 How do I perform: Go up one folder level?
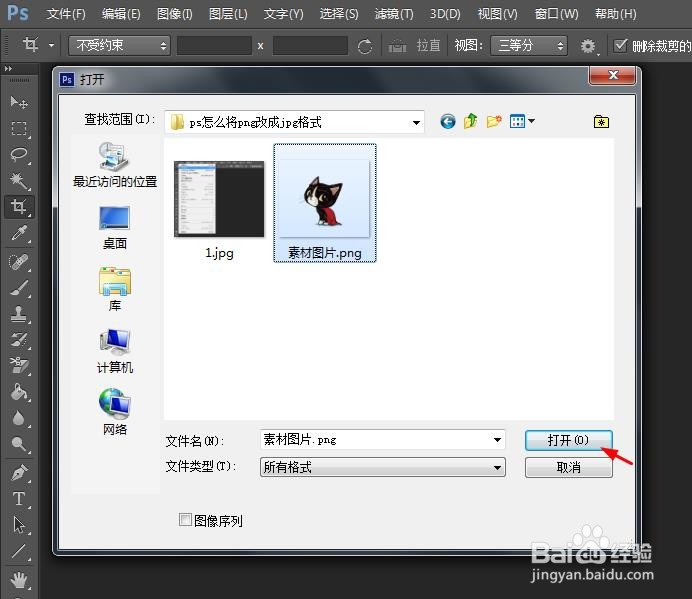pyautogui.click(x=470, y=121)
